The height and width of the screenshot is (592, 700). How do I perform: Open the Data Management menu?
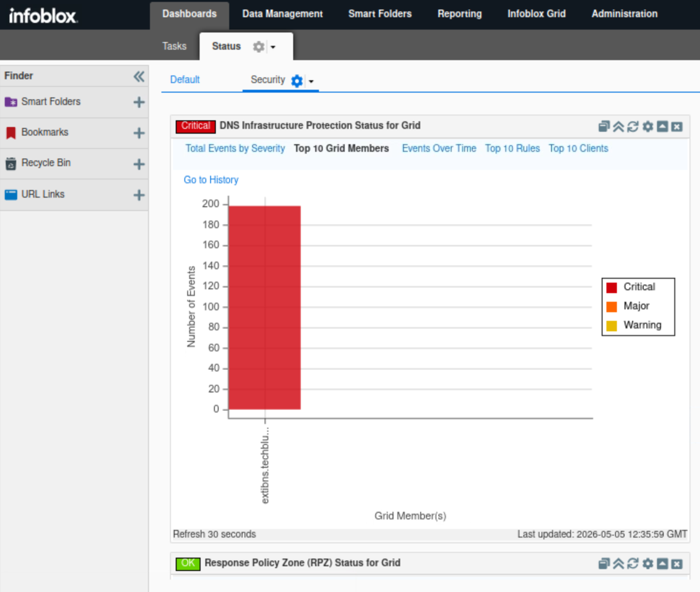[282, 14]
